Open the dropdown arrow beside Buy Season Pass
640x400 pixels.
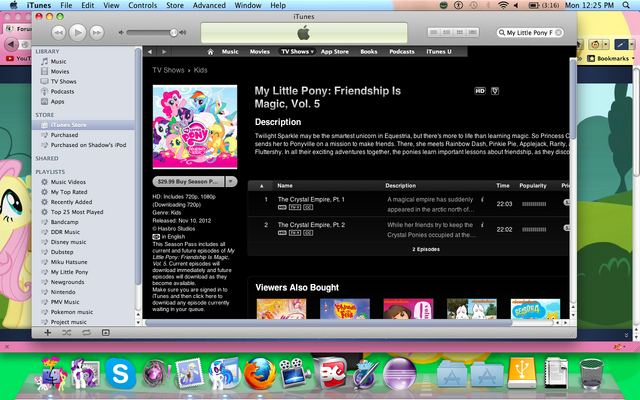pos(231,182)
